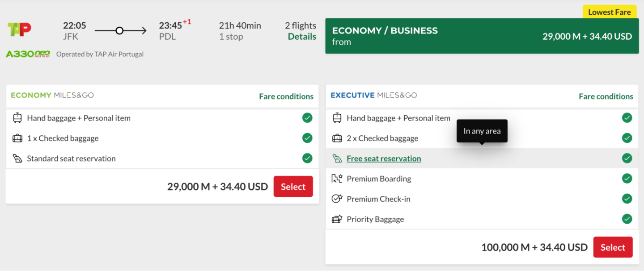
Task: Click the Free seat reservation link
Action: click(x=384, y=158)
